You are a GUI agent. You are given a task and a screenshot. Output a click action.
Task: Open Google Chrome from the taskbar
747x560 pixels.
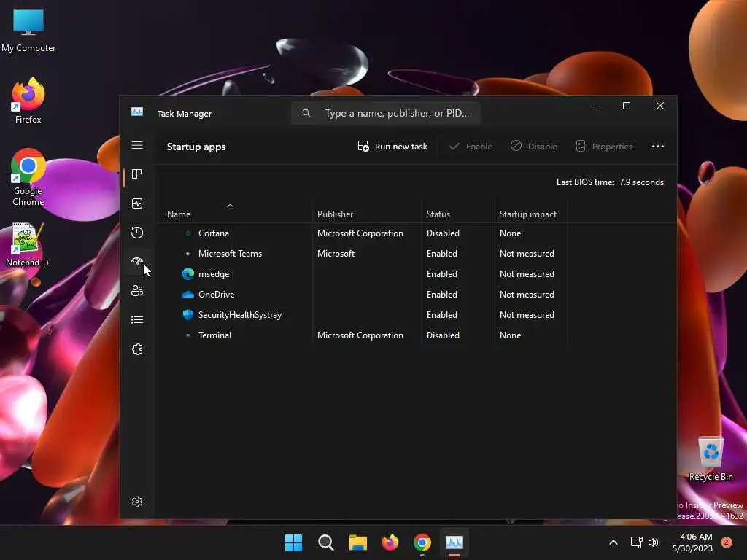[x=422, y=542]
